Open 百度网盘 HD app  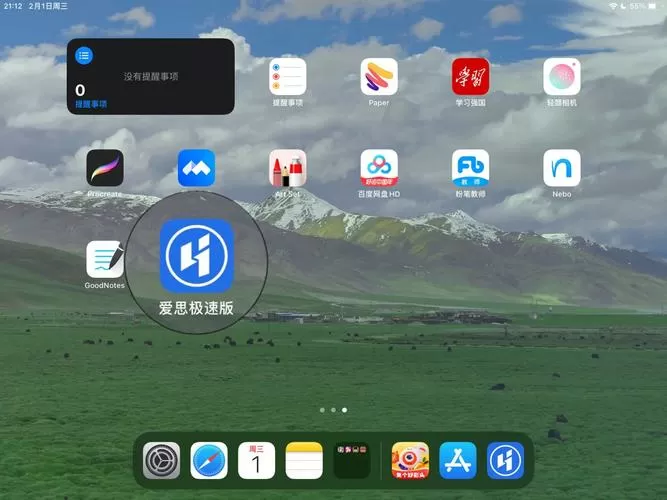(379, 168)
